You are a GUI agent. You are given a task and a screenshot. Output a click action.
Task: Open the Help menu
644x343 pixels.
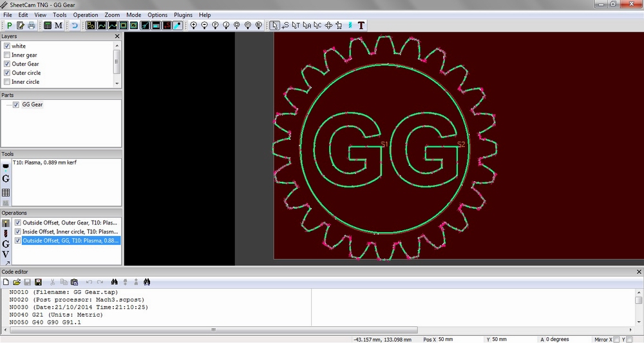click(x=205, y=15)
